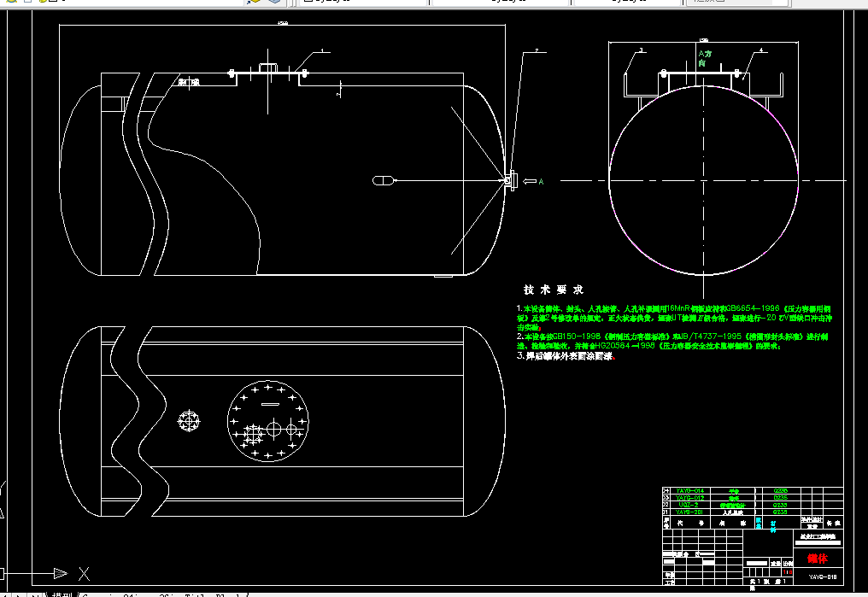868x597 pixels.
Task: Select balloon leader number 2
Action: [x=537, y=50]
